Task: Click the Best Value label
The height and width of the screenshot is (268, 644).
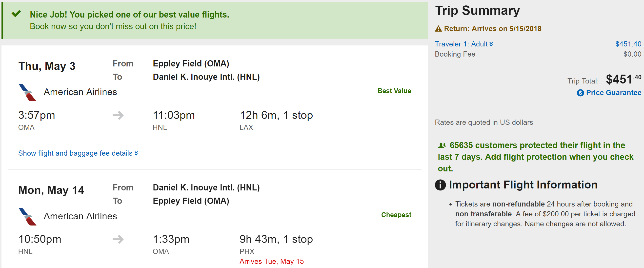Action: point(394,91)
